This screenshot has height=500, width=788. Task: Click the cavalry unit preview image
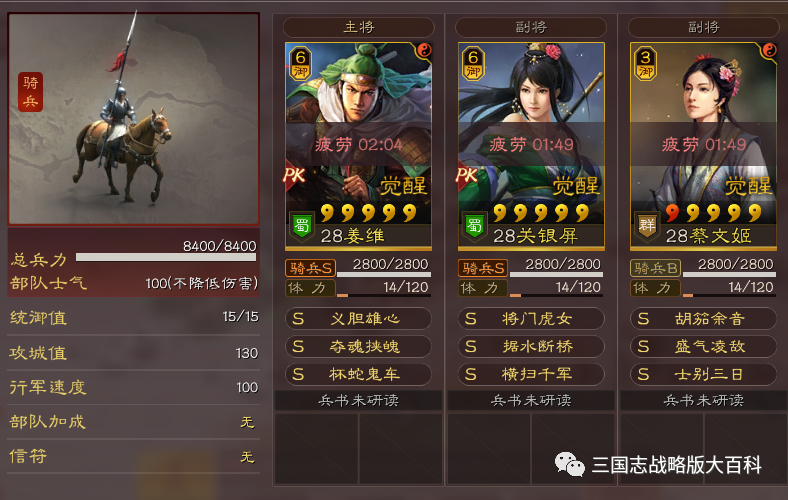click(134, 119)
